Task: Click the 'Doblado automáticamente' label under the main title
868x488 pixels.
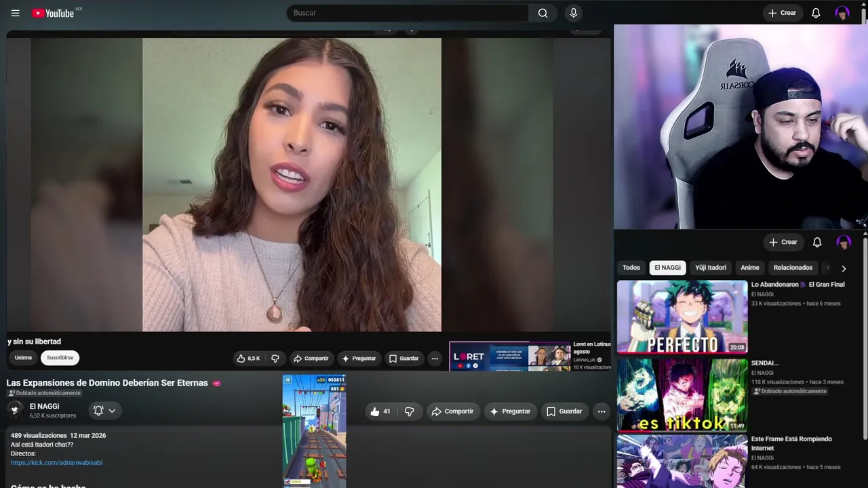Action: tap(45, 393)
